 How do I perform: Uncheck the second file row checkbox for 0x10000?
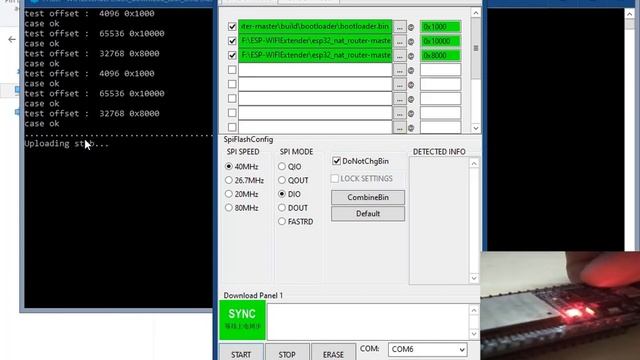click(x=232, y=41)
